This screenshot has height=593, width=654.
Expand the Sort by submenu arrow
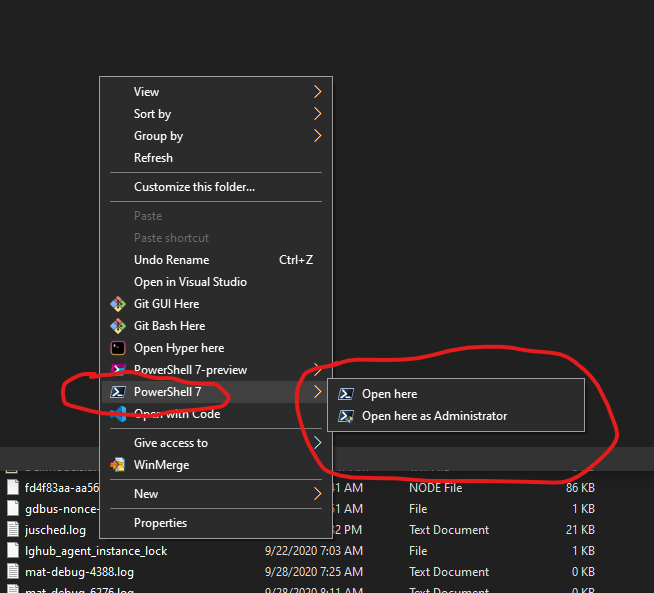[x=317, y=113]
